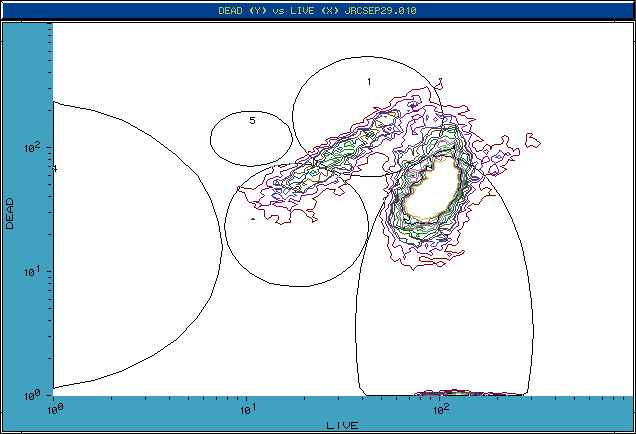
Task: Click region label 4 at the left edge
Action: coord(55,169)
